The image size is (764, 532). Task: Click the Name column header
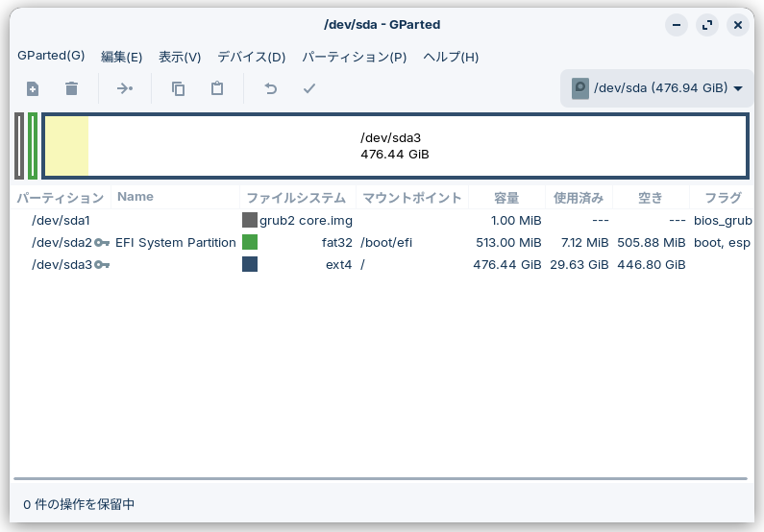tap(176, 197)
